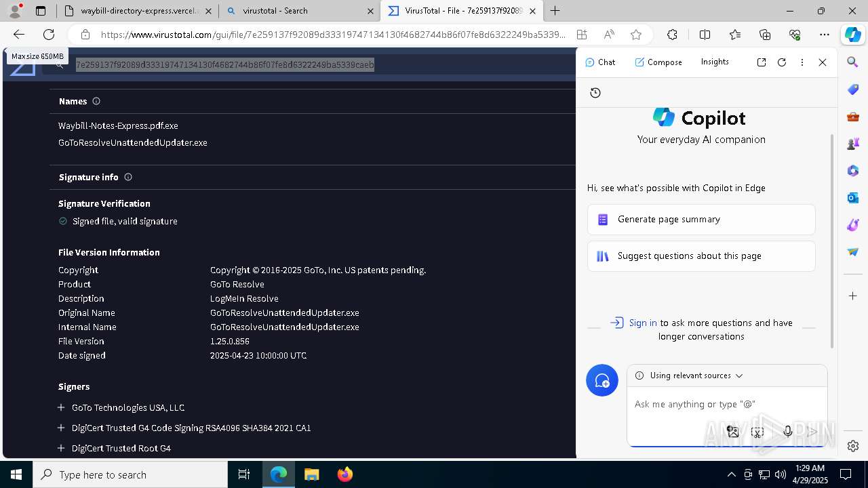The height and width of the screenshot is (488, 868).
Task: Click the Read aloud icon
Action: 609,35
